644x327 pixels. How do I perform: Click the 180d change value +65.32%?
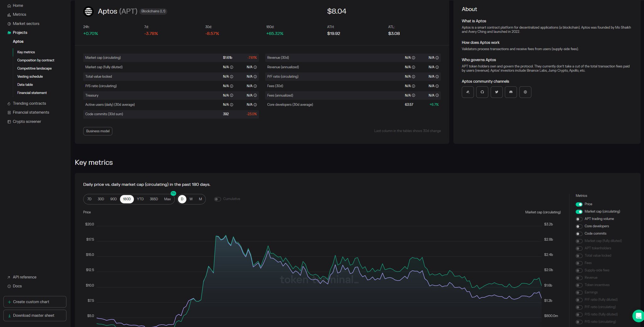(275, 34)
